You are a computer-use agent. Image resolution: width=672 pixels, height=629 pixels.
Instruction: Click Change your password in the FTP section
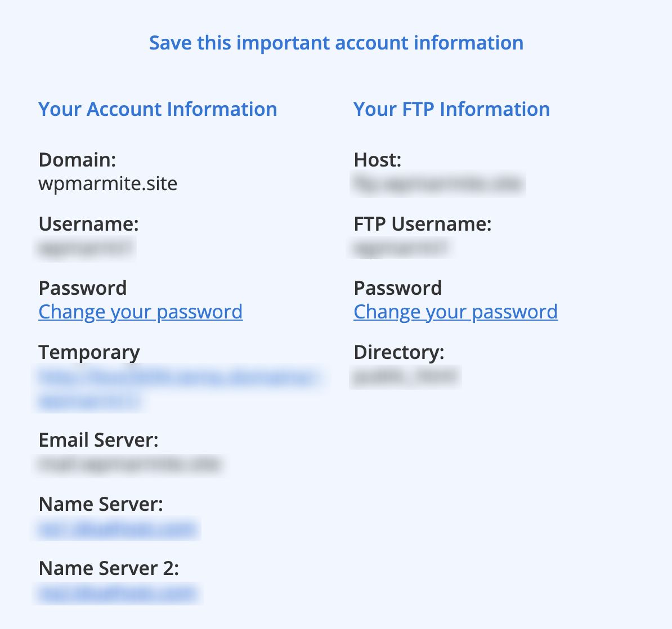(x=455, y=312)
